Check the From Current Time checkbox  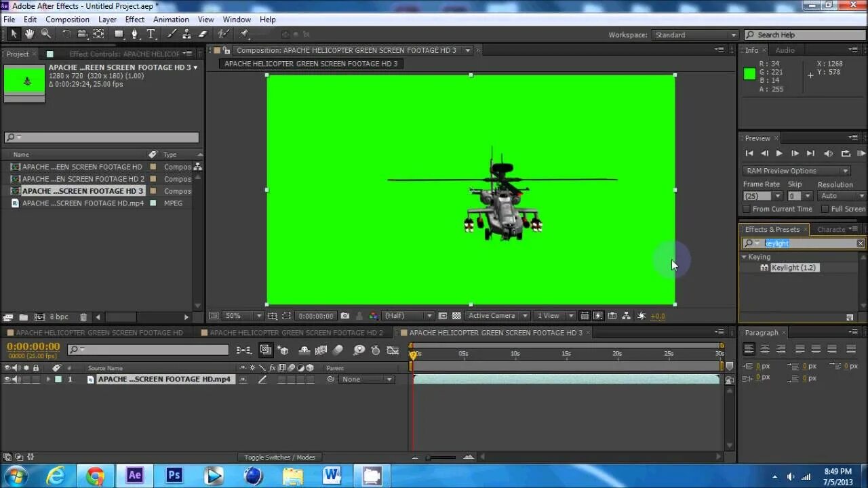[747, 209]
